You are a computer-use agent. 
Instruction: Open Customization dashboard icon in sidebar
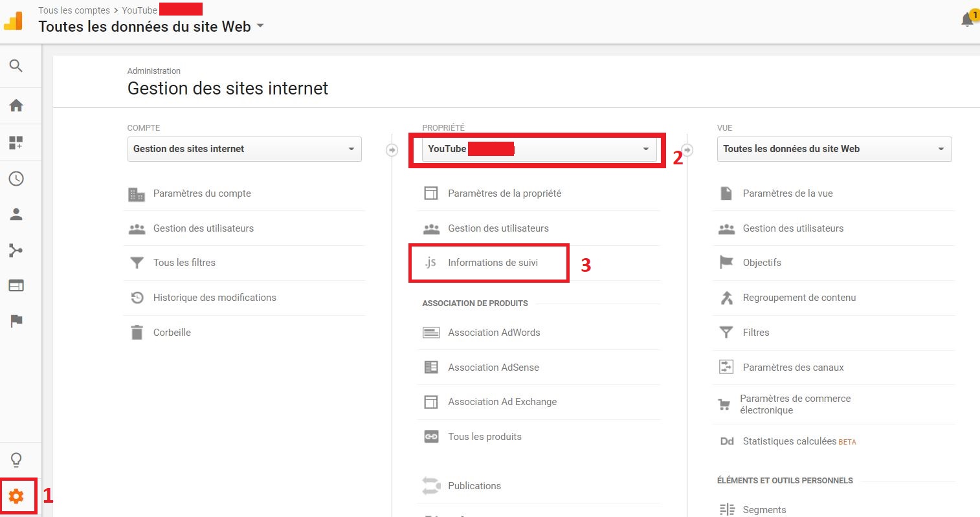tap(16, 143)
